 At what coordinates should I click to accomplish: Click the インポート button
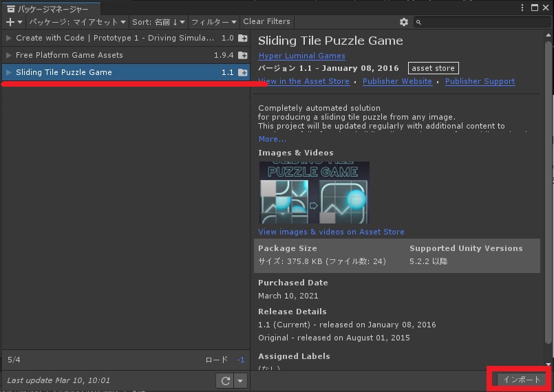tap(522, 380)
